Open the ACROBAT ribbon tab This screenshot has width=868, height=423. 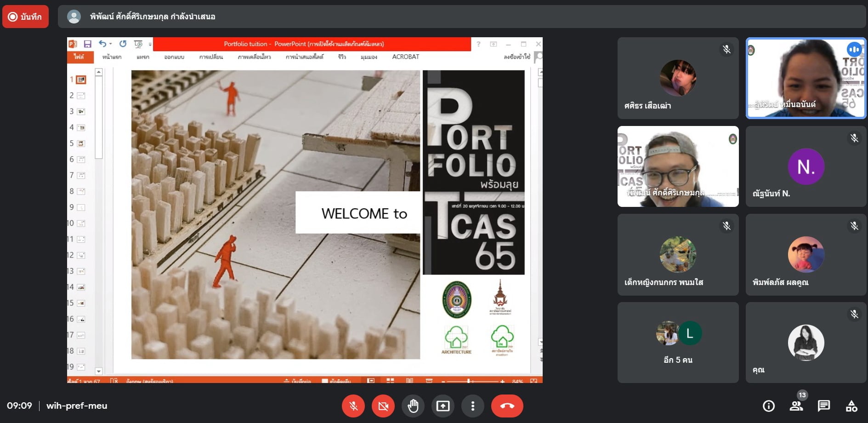pyautogui.click(x=405, y=57)
